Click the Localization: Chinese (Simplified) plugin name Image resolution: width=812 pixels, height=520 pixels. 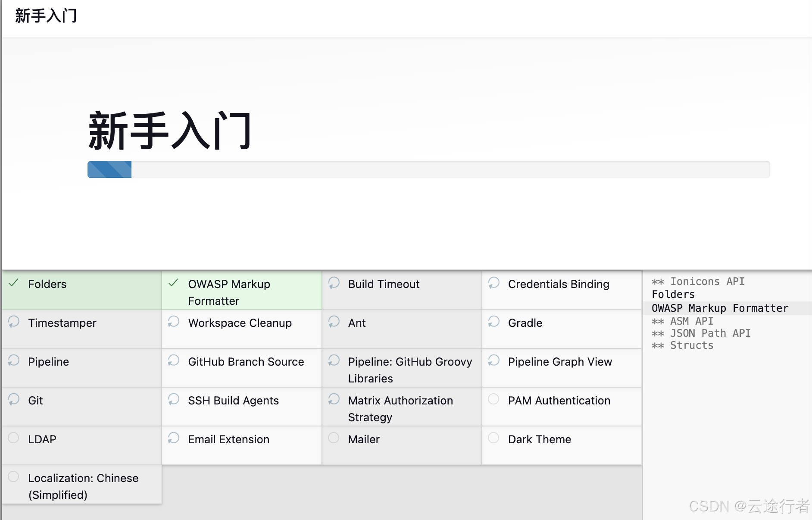(x=83, y=486)
